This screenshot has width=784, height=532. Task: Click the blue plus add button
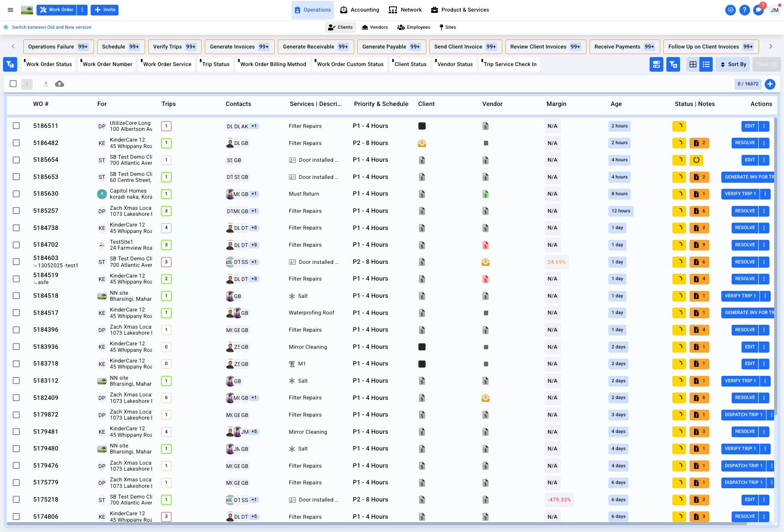coord(770,84)
